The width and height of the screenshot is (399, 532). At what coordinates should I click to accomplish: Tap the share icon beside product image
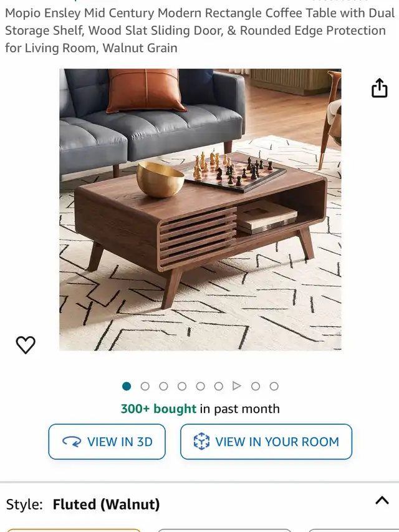coord(379,88)
